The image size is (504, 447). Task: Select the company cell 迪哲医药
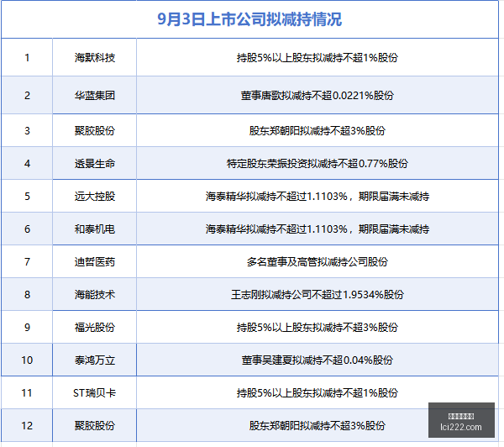[x=94, y=262]
